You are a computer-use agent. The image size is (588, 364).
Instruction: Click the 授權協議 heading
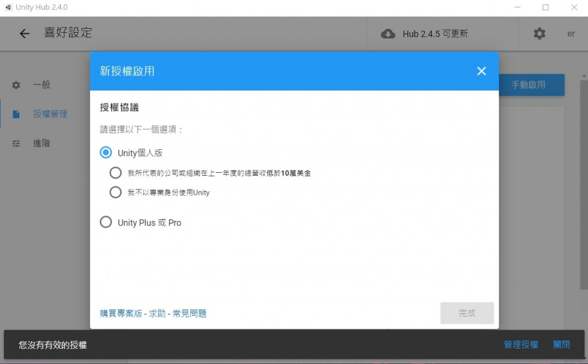click(119, 107)
